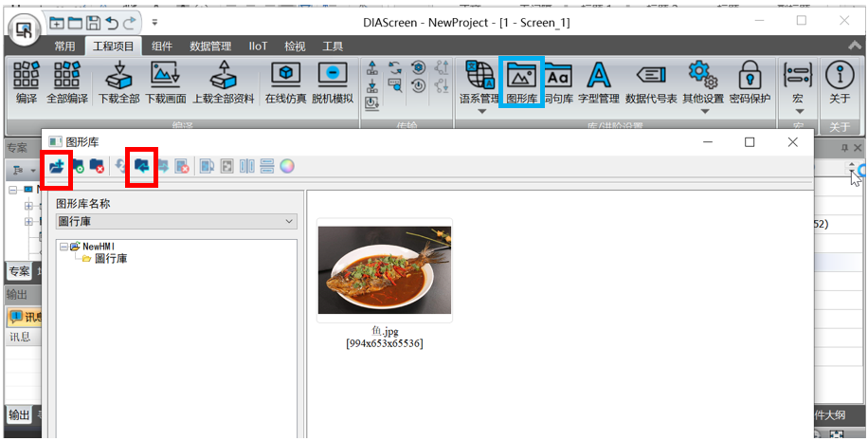Expand the 其他设置 dropdown arrow
Screen dimensions: 868x441
pos(705,111)
